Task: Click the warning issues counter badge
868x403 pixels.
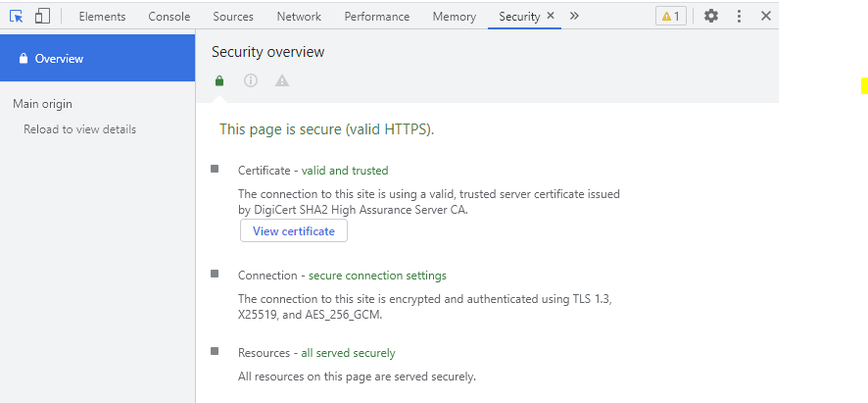Action: click(671, 16)
